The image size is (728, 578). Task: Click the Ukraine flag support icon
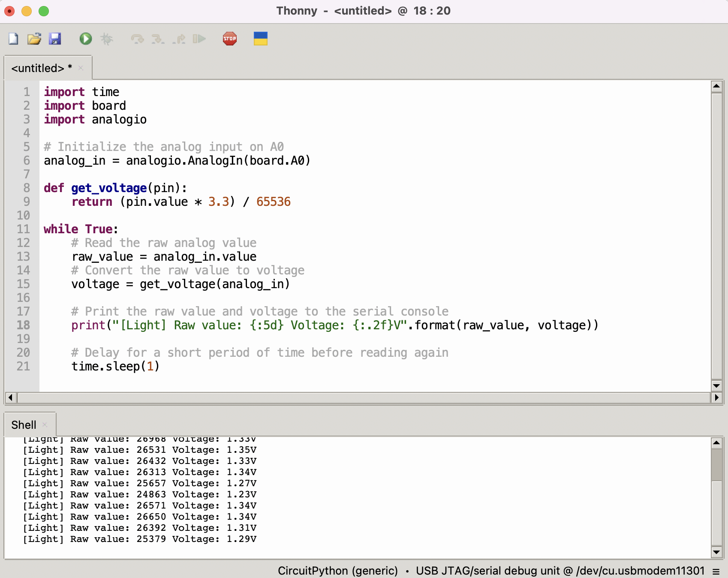tap(260, 39)
